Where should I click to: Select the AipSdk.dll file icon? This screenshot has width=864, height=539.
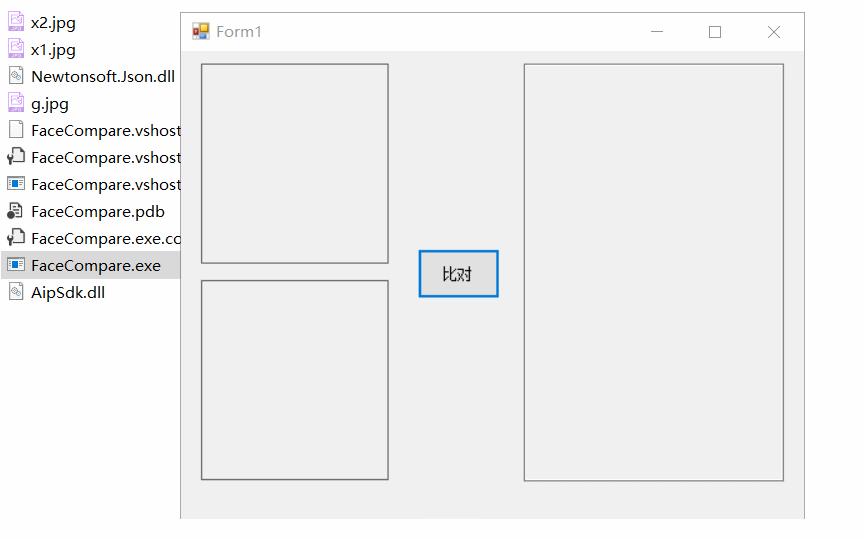tap(16, 292)
